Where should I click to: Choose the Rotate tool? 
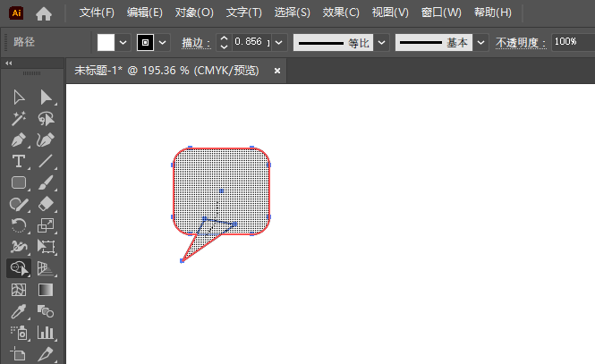tap(18, 225)
